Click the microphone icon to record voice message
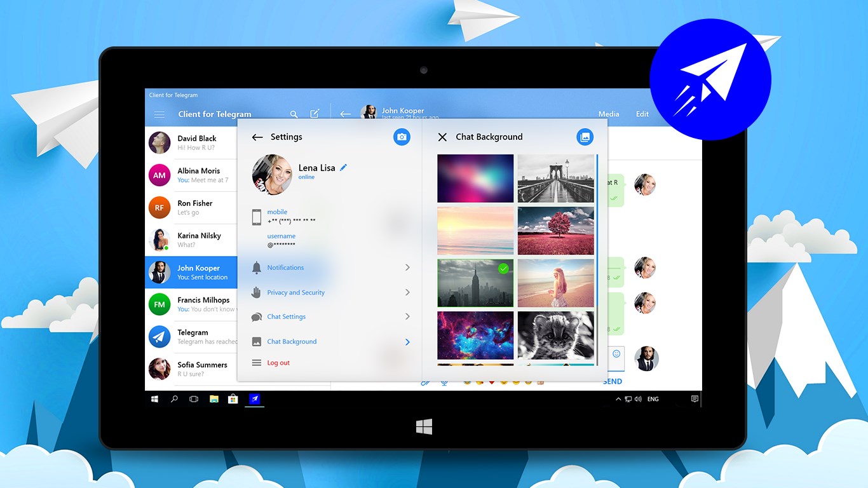868x488 pixels. click(444, 381)
